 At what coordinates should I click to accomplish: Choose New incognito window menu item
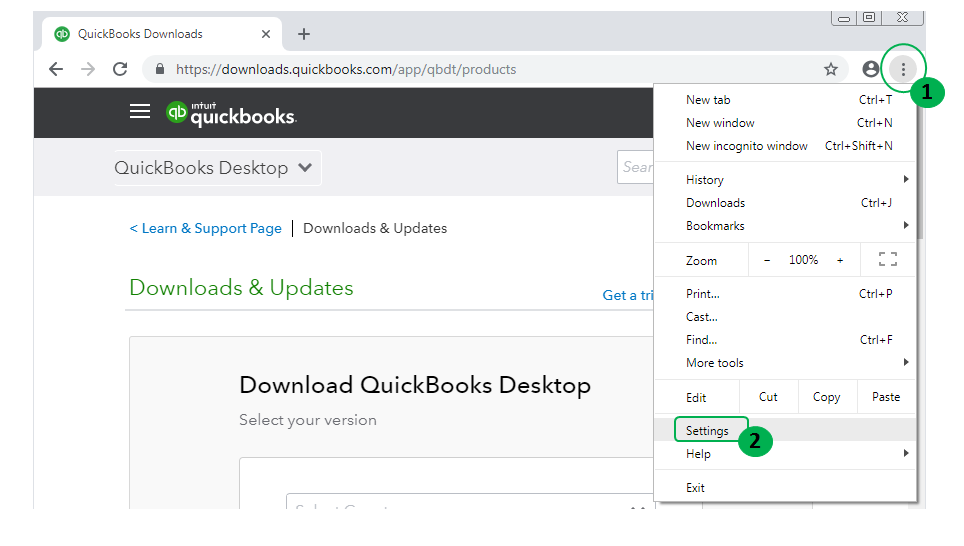pos(747,146)
